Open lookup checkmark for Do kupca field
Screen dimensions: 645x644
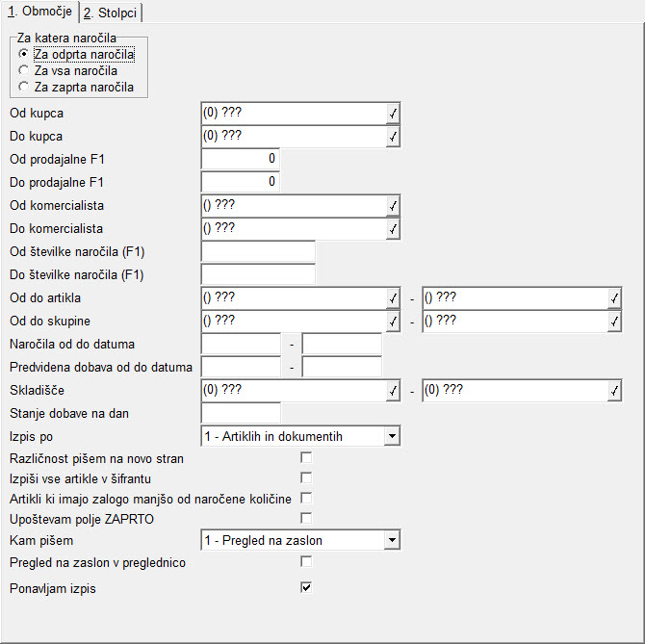pos(393,137)
